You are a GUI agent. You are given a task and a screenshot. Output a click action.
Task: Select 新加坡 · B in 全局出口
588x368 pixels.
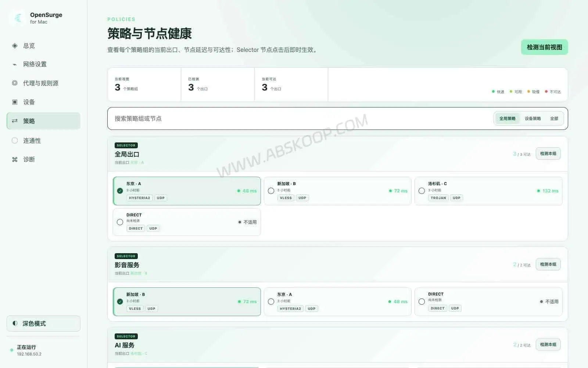point(337,191)
